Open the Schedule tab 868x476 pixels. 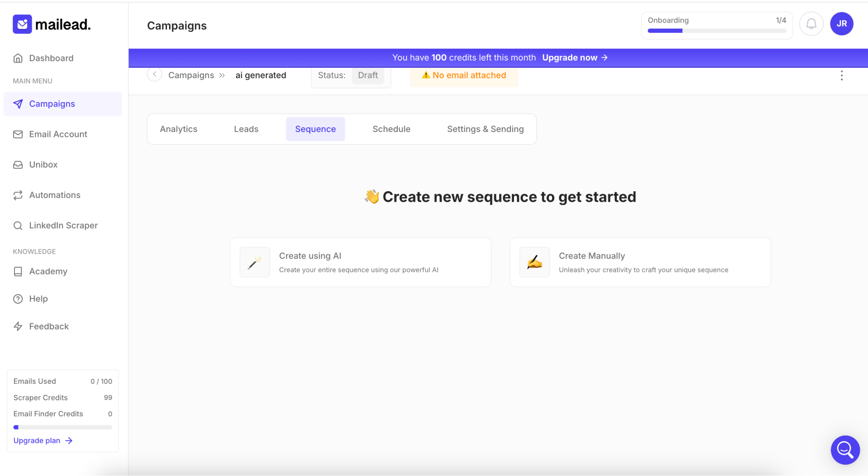391,129
